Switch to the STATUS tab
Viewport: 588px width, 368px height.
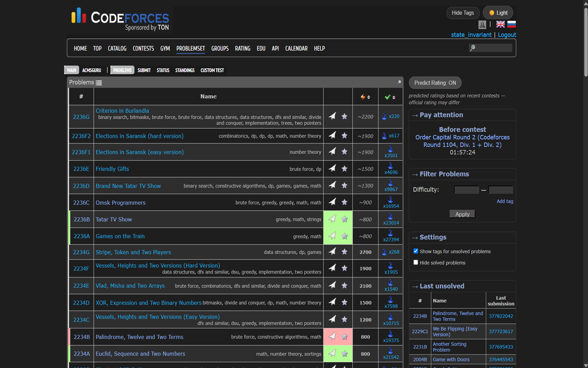pos(163,70)
